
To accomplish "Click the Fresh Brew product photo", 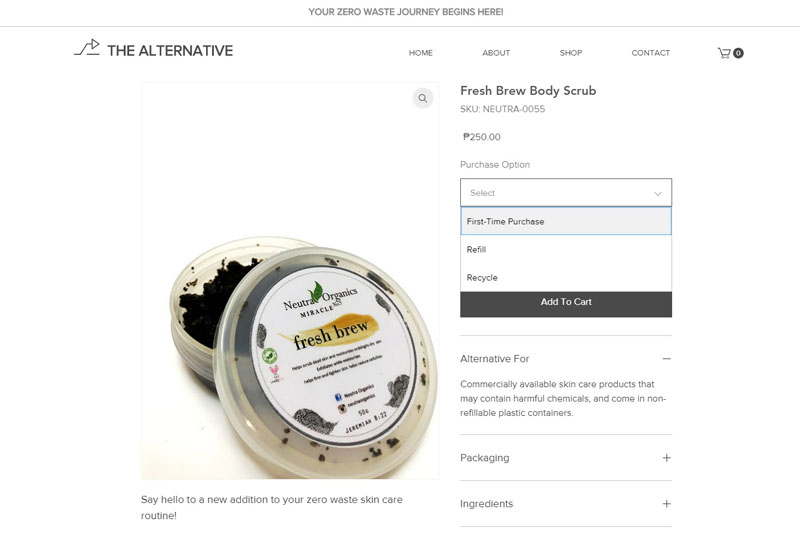I will point(290,281).
